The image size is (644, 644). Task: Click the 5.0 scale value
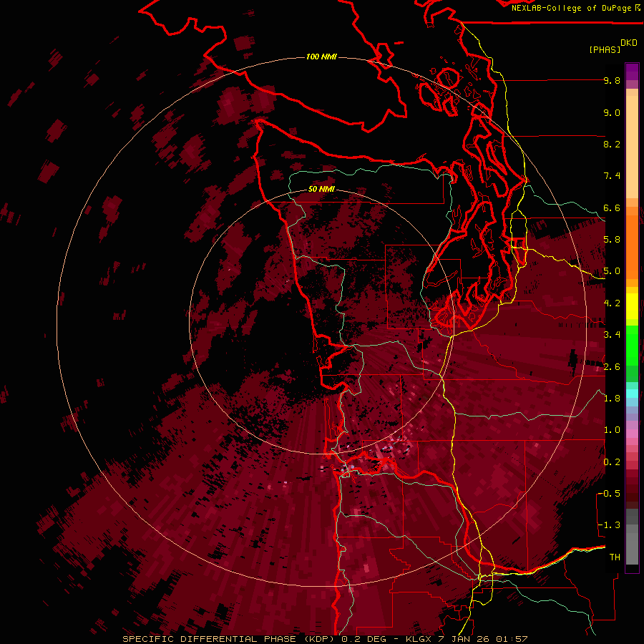tap(612, 271)
